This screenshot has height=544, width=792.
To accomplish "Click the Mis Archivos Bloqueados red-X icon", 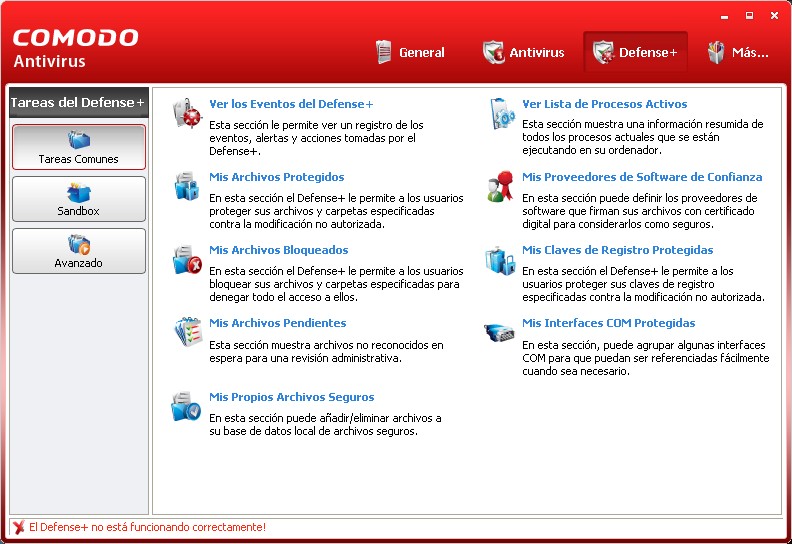I will (187, 260).
